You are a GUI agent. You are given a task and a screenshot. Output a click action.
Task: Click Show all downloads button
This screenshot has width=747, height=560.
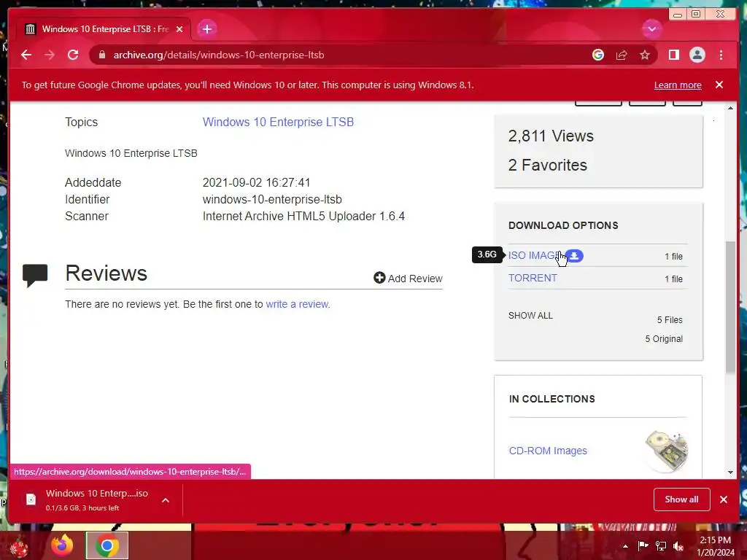coord(682,499)
